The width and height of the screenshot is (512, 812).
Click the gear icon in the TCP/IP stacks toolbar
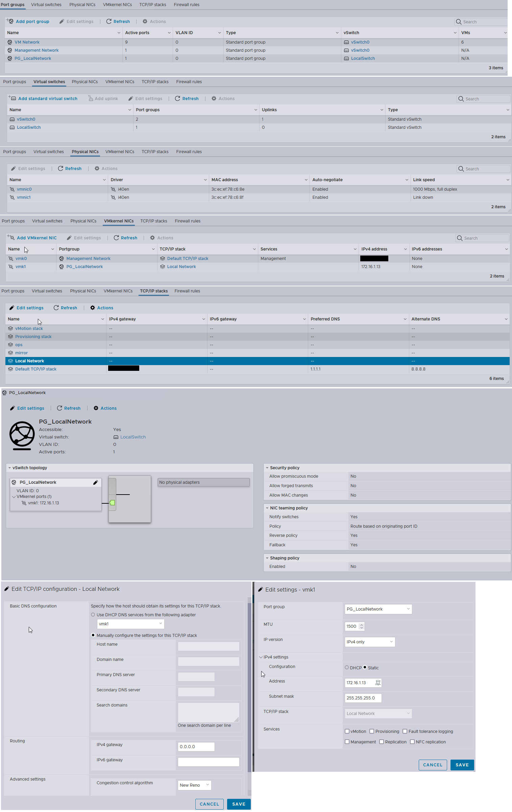click(x=93, y=308)
